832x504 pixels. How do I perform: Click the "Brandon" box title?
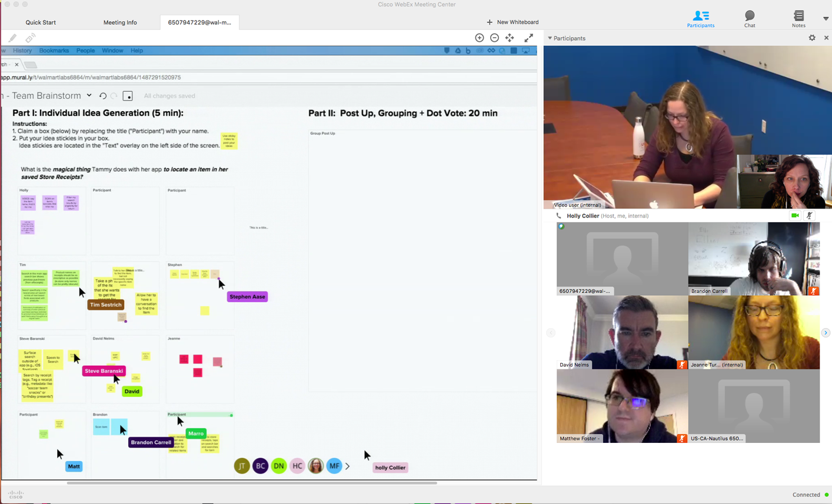tap(100, 415)
